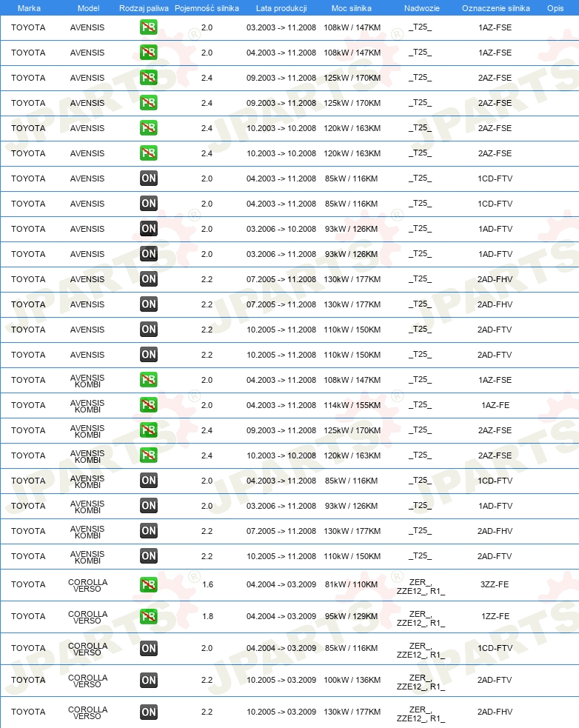This screenshot has height=728, width=579.
Task: Select the 1.6 engine capacity cell
Action: pos(207,584)
